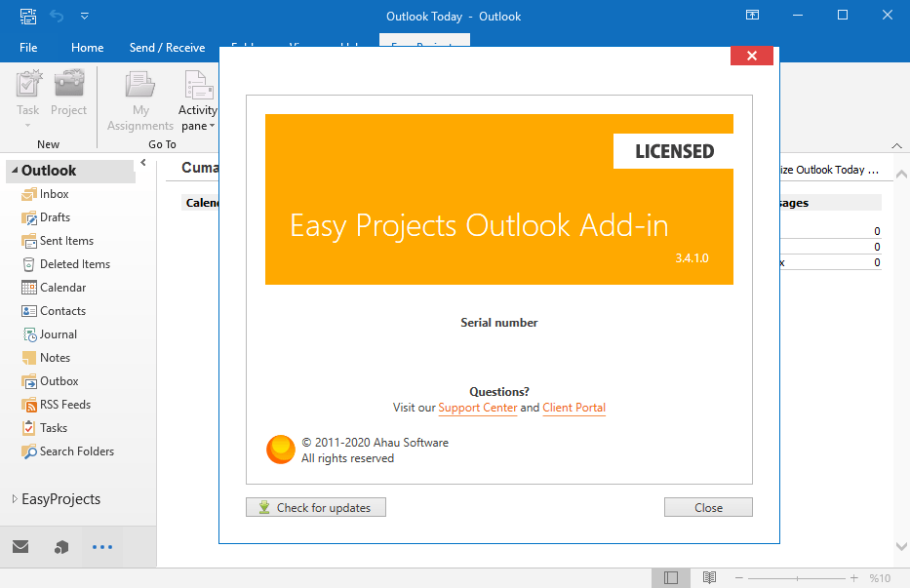Click Check for updates button
This screenshot has width=910, height=588.
[x=316, y=507]
